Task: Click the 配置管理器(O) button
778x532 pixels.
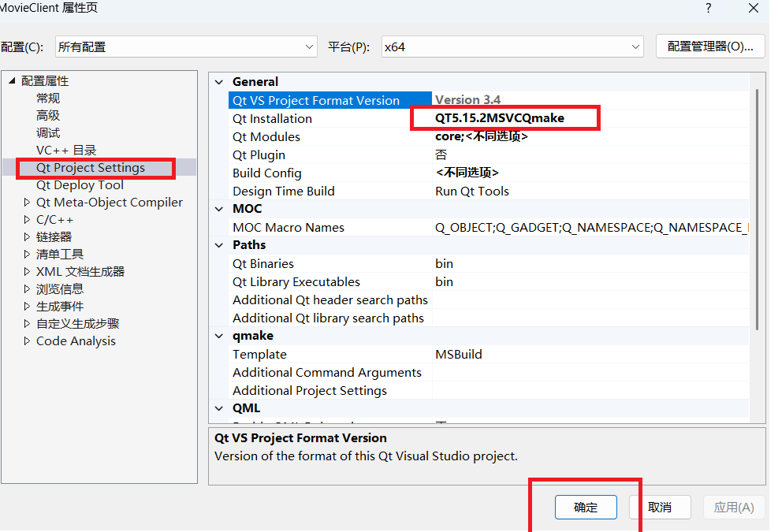Action: pos(709,46)
